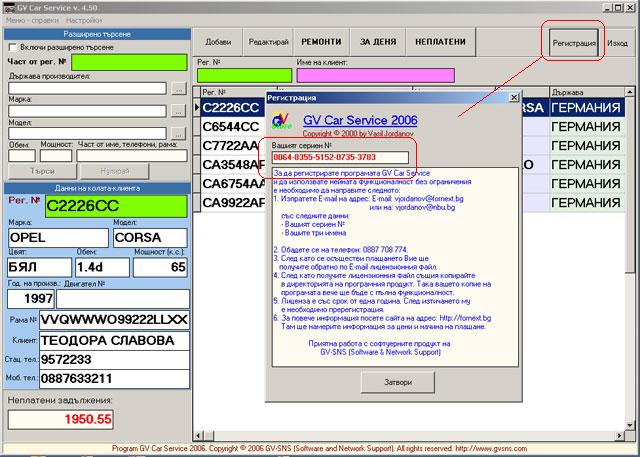This screenshot has height=457, width=640.
Task: Click the horizontal scrollbar's left arrow
Action: coord(198,436)
